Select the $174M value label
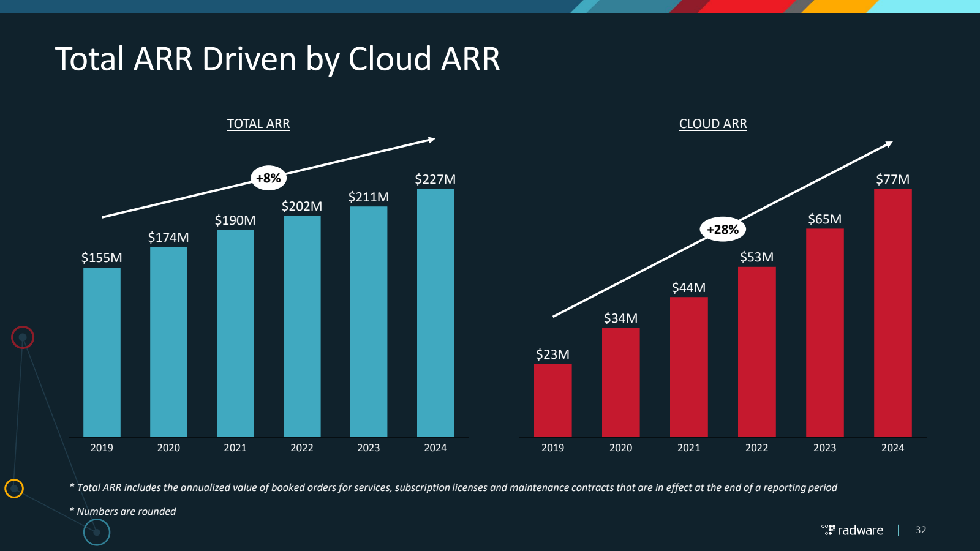 point(168,238)
